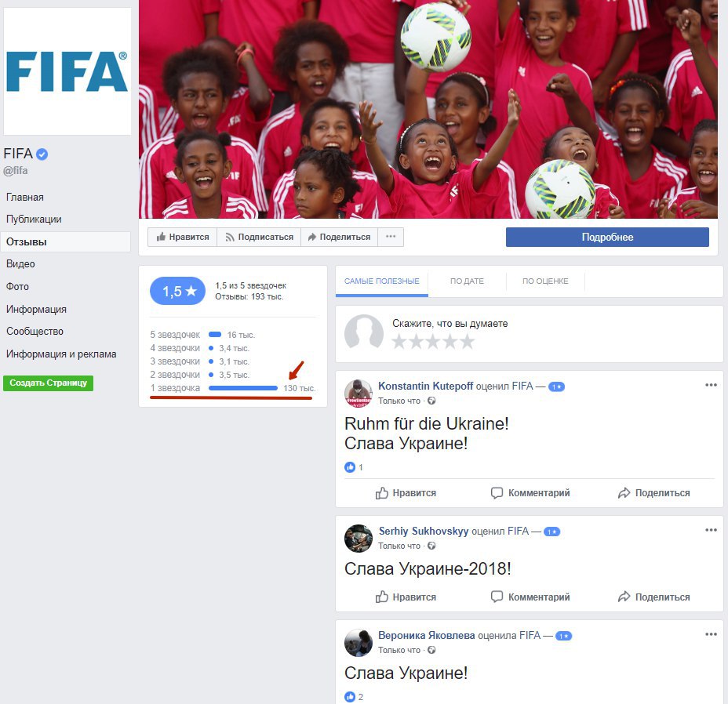Image resolution: width=728 pixels, height=704 pixels.
Task: Click the 1.5 star rating badge
Action: [x=177, y=291]
